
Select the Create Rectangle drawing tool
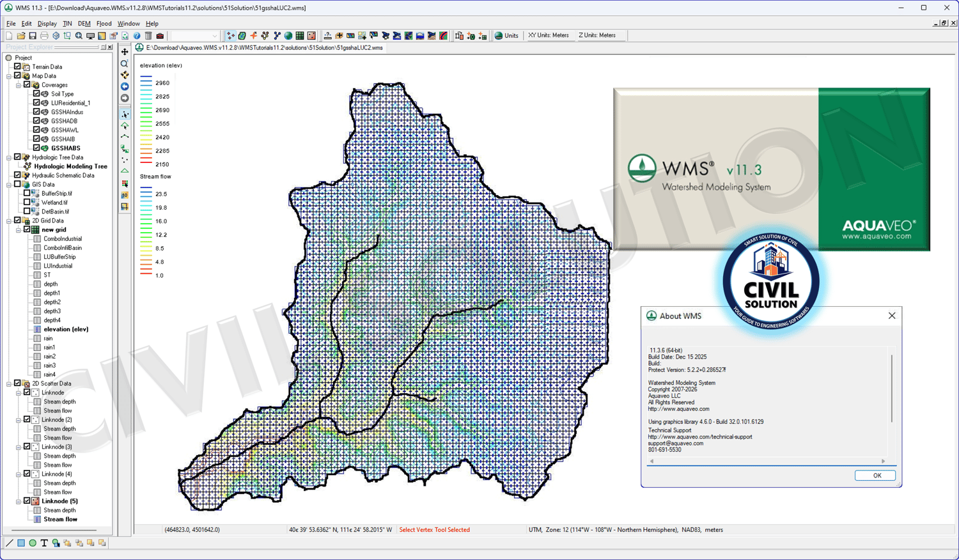tap(21, 543)
